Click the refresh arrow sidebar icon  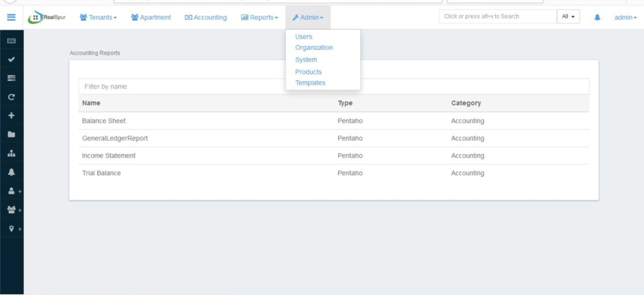tap(11, 97)
